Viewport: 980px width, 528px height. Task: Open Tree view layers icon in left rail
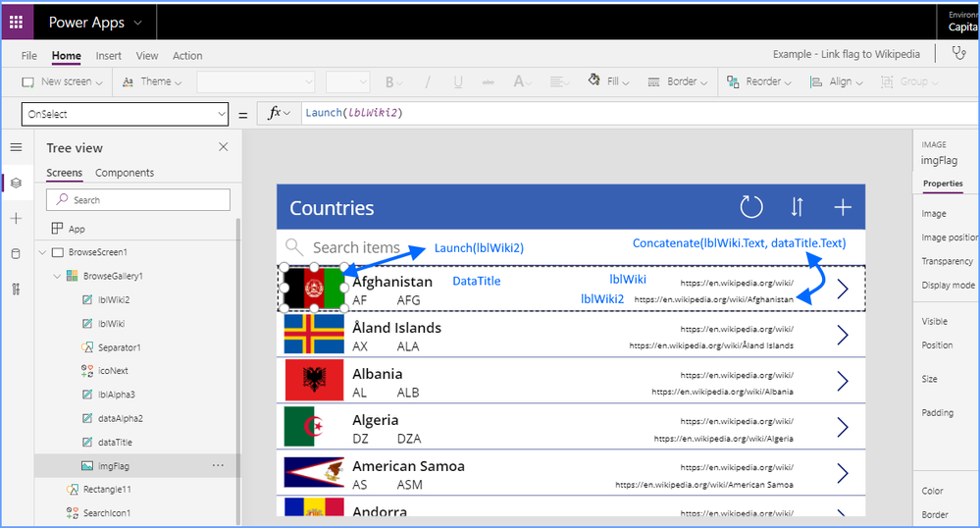tap(17, 183)
